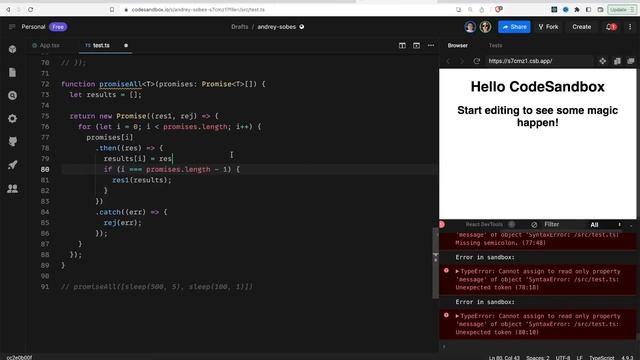Toggle the hamburger menu beside Personal
This screenshot has width=640, height=360.
(x=12, y=27)
